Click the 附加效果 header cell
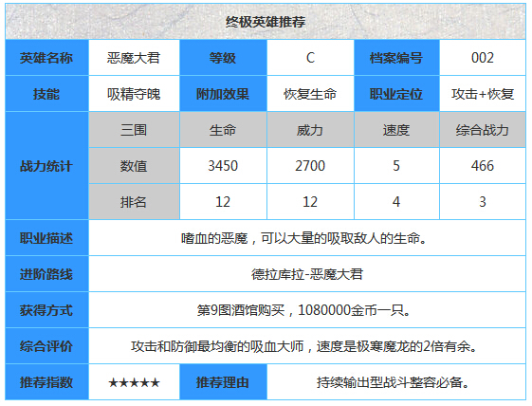Screen dimensions: 532x406 [223, 94]
